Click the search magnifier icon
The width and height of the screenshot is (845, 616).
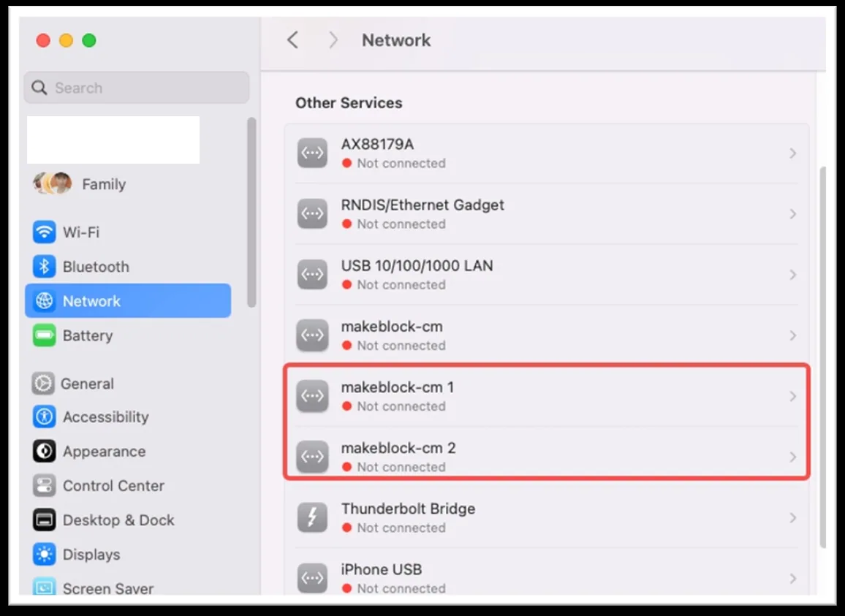tap(39, 87)
